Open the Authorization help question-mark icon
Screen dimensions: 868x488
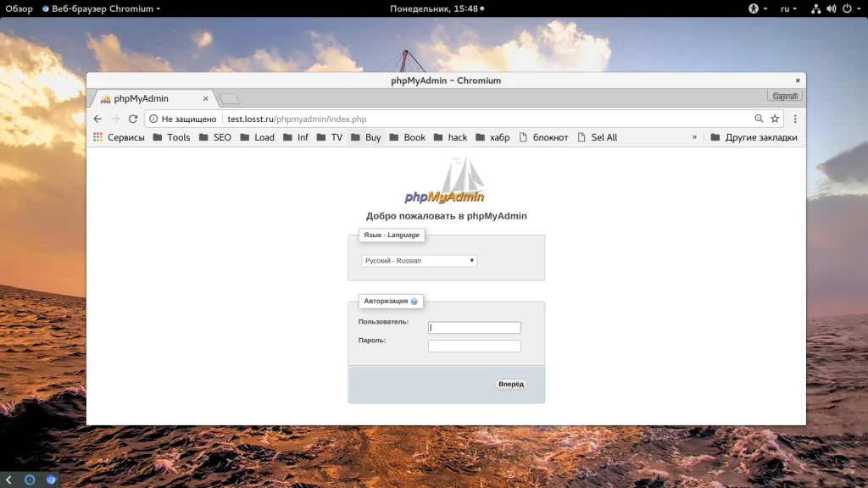pos(414,302)
